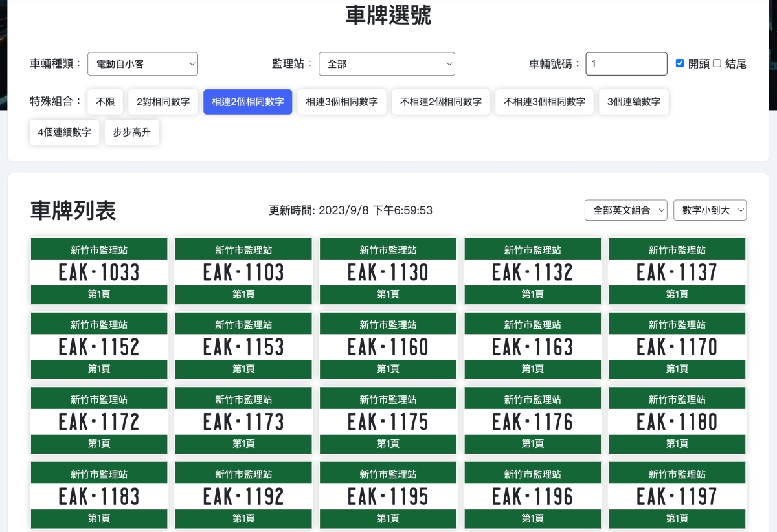The image size is (777, 532).
Task: Choose the 4個連續數字 filter
Action: [64, 133]
